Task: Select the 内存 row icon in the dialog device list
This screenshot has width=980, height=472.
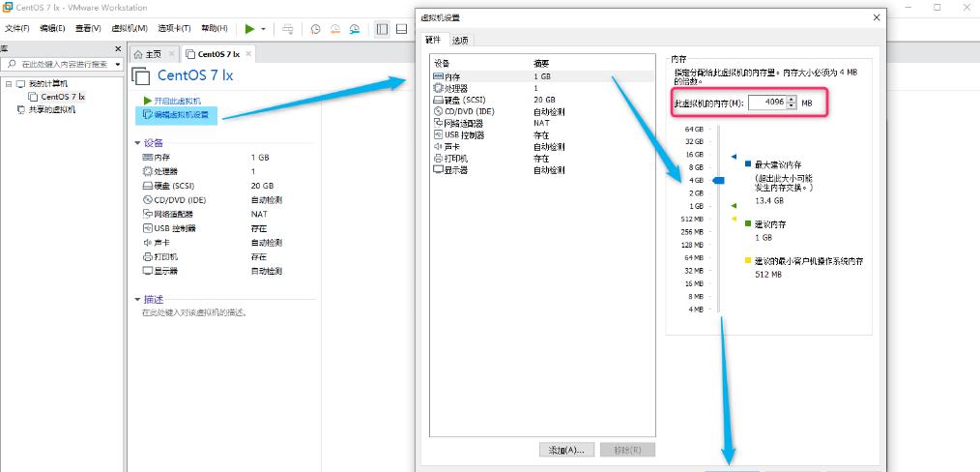Action: coord(438,76)
